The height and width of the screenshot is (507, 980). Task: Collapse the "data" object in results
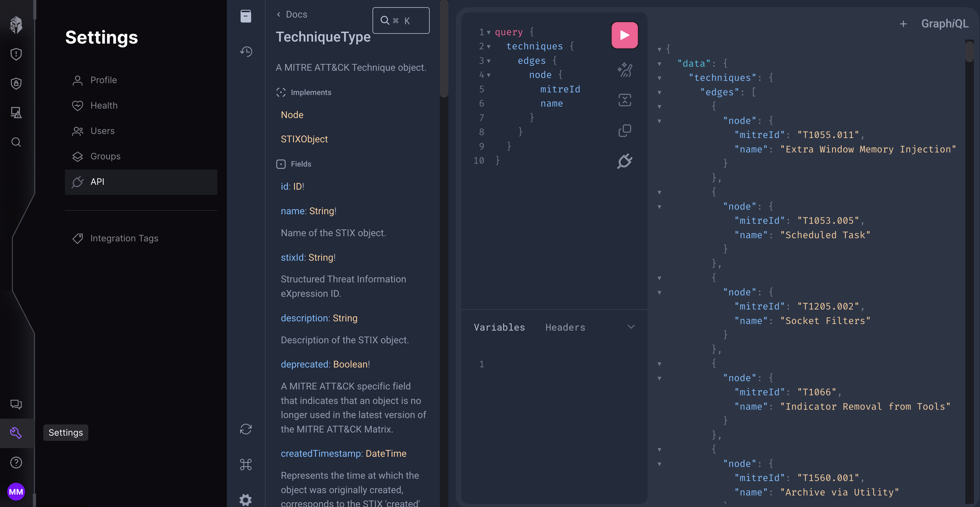tap(659, 64)
